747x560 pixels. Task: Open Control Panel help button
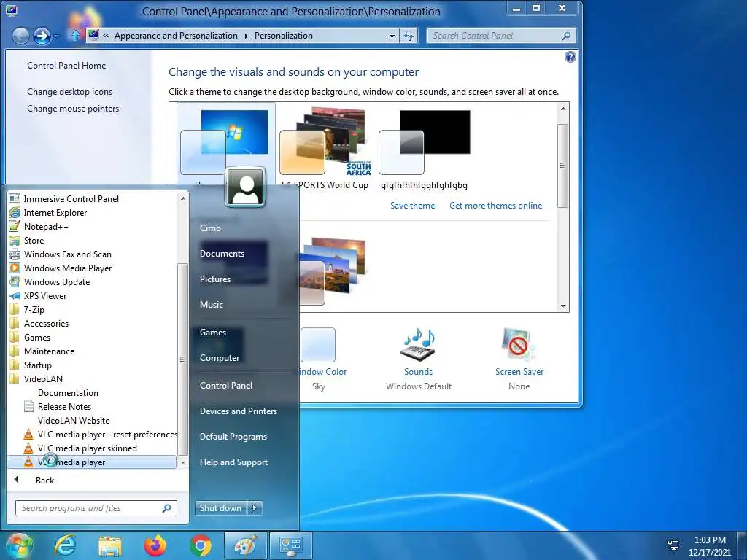(x=570, y=57)
